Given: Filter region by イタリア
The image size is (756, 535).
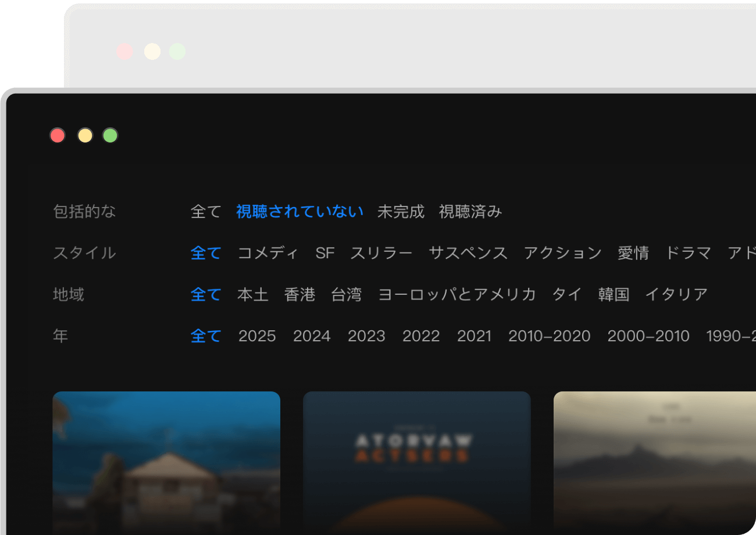Looking at the screenshot, I should click(676, 295).
